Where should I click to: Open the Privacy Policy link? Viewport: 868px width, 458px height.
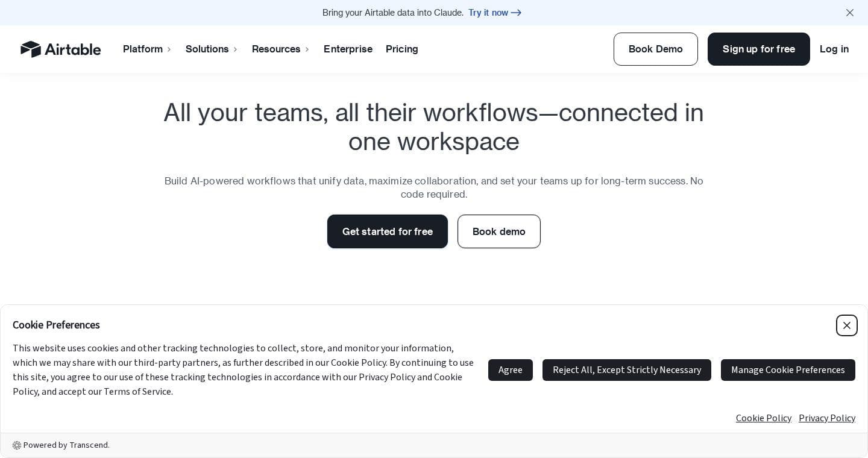827,418
